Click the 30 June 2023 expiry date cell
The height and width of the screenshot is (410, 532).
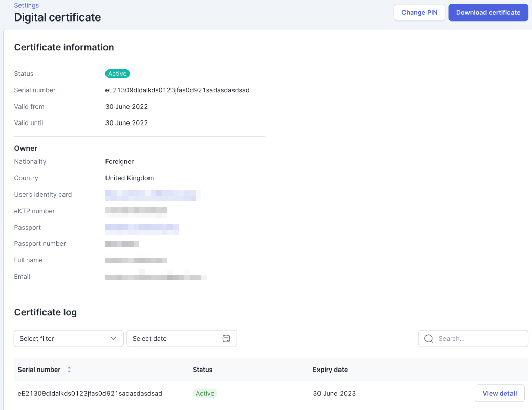point(334,393)
